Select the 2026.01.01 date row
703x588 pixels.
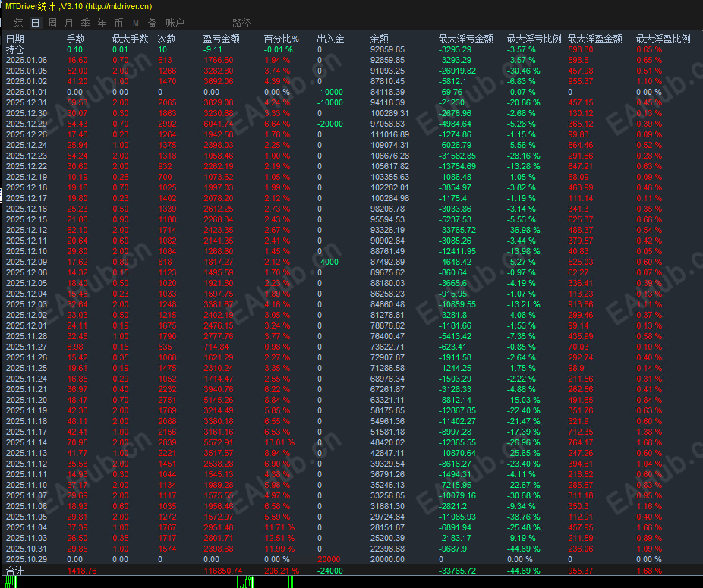click(27, 92)
